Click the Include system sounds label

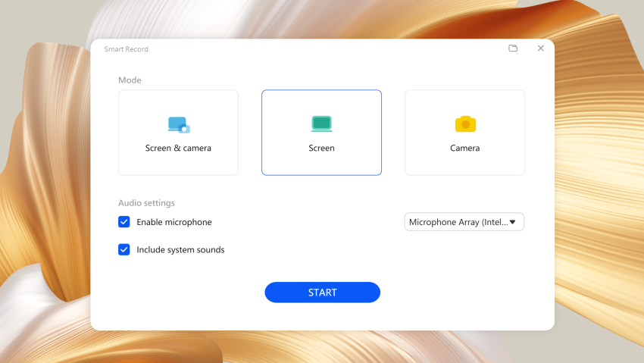(181, 249)
